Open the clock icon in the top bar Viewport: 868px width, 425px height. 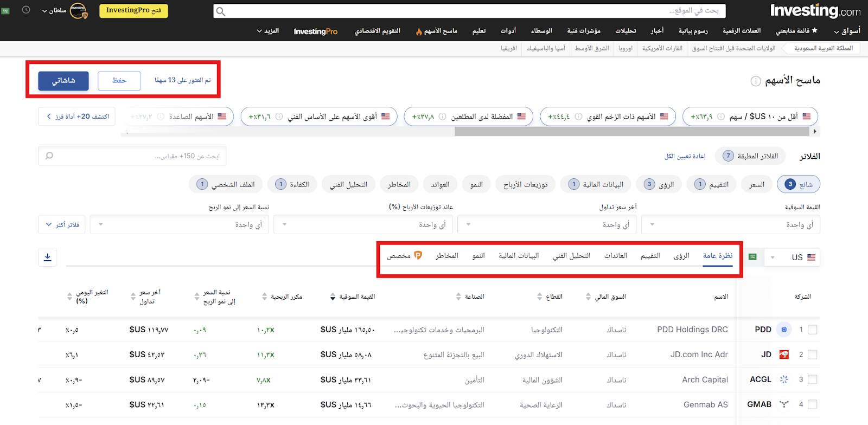coord(26,10)
